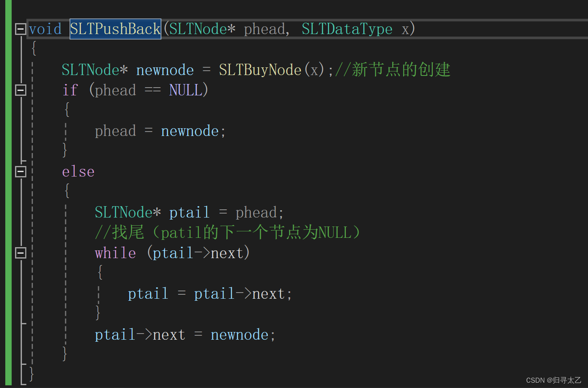Click the while keyword
This screenshot has height=388, width=588.
point(115,253)
